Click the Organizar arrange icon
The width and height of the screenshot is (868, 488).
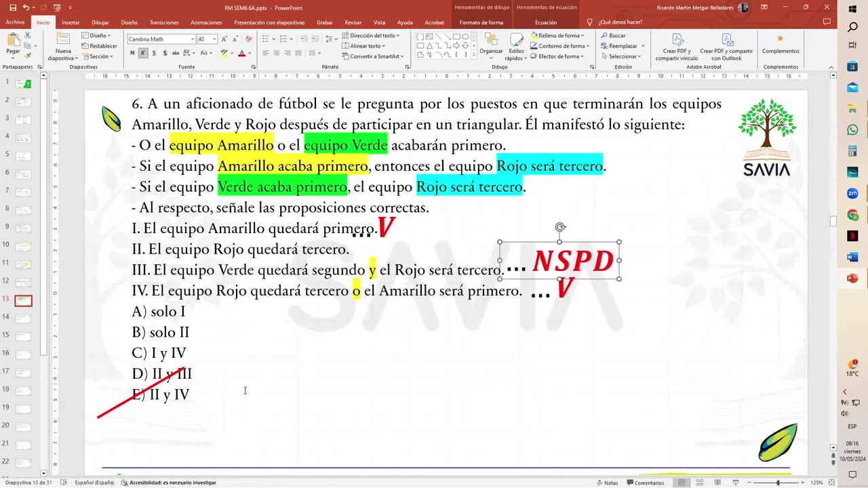(492, 40)
